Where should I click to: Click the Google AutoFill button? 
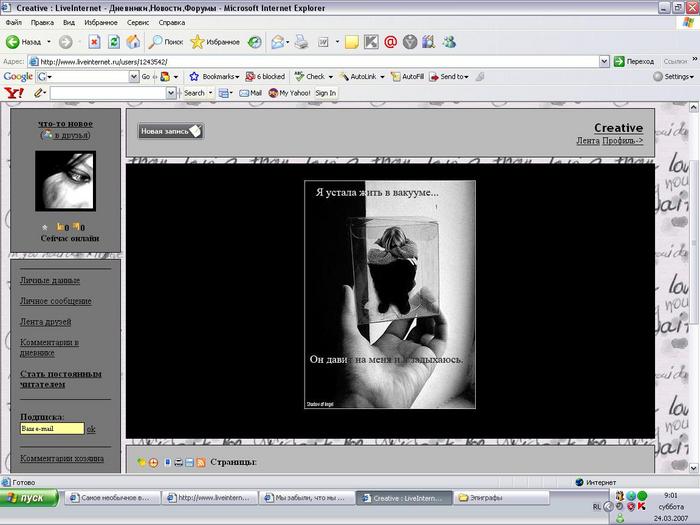[407, 76]
